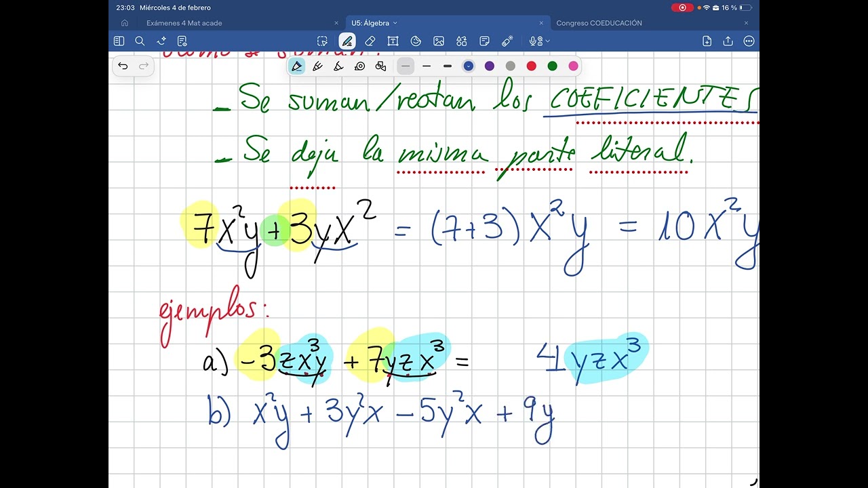The image size is (868, 488).
Task: Pick the dark blue pen color
Action: [468, 66]
